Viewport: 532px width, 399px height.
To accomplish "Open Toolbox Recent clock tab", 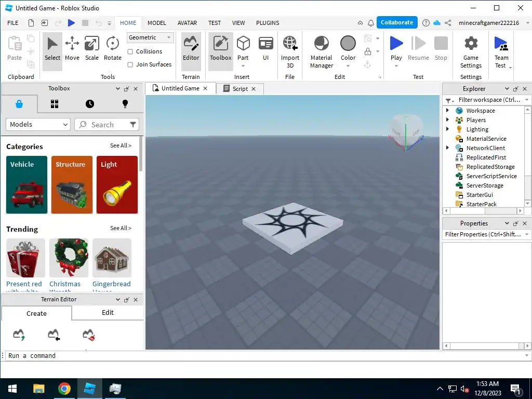I will [x=90, y=104].
